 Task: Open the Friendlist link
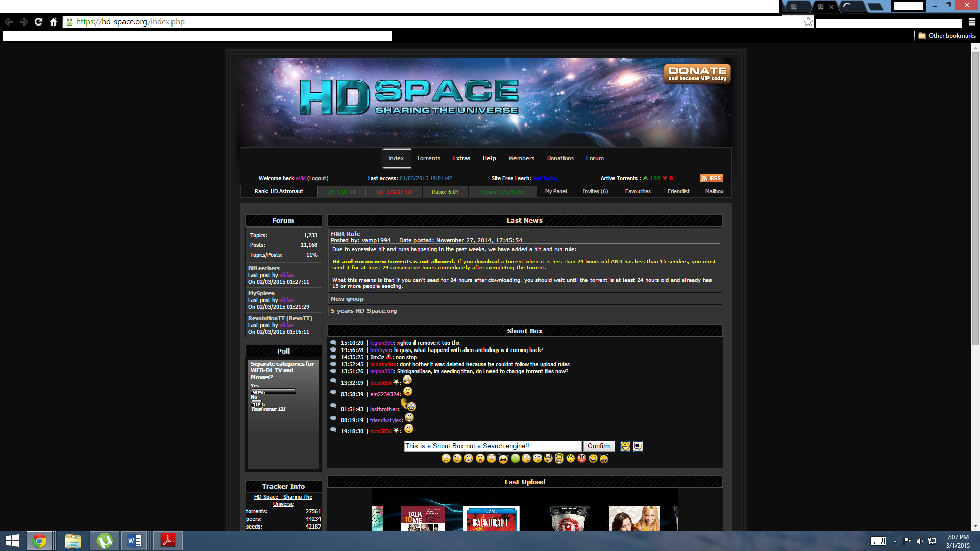click(678, 191)
